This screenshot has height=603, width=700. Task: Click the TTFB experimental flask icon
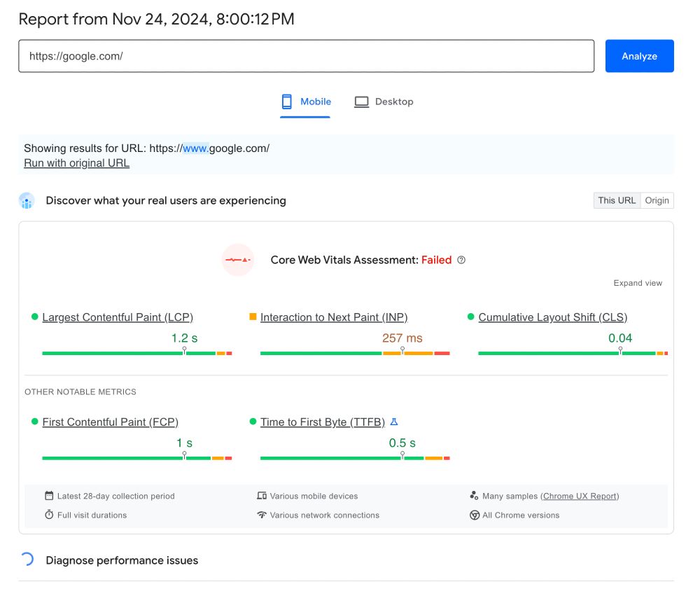393,422
